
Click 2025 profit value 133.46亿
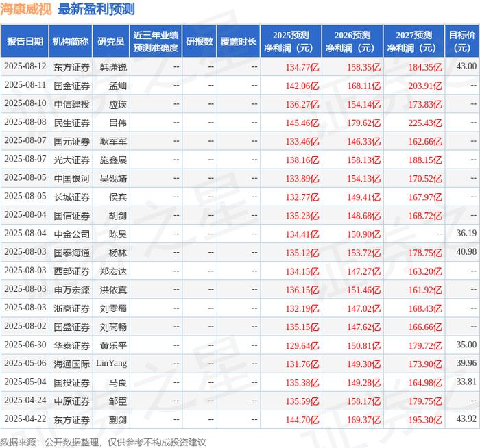click(x=302, y=142)
